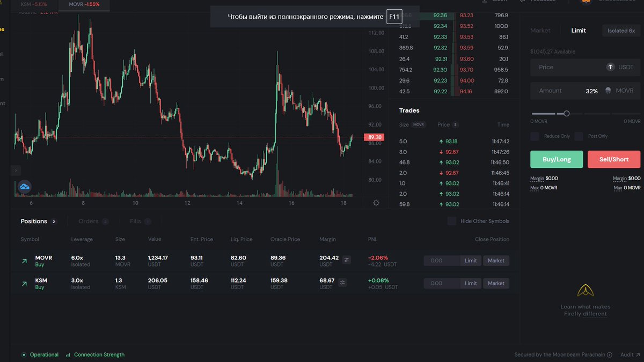Click the TradingView logo on chart
The image size is (644, 362).
pos(25,187)
